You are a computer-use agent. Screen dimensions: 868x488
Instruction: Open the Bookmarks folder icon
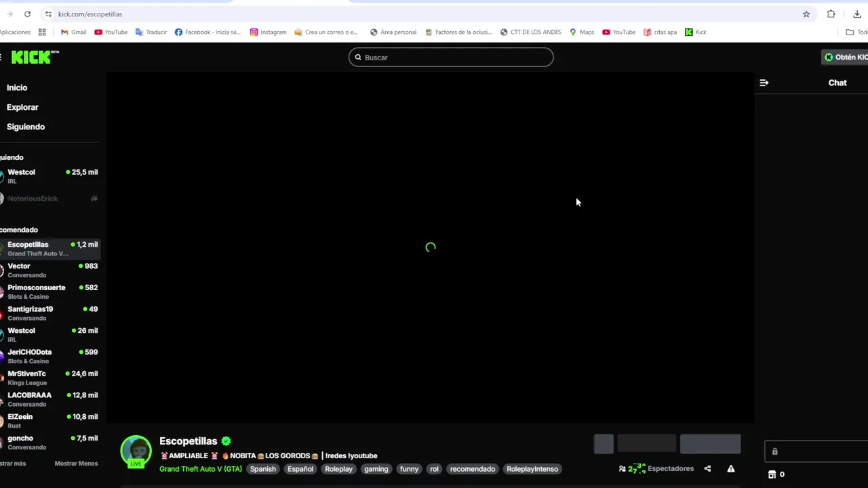850,32
